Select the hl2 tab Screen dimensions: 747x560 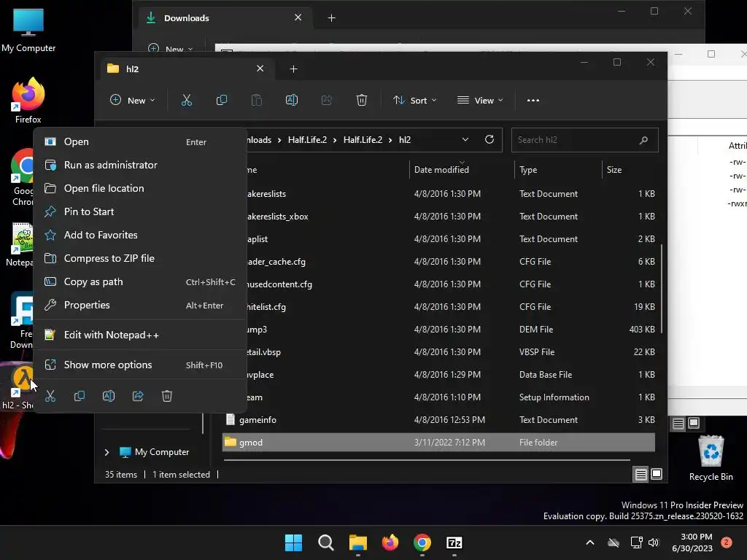coord(186,69)
